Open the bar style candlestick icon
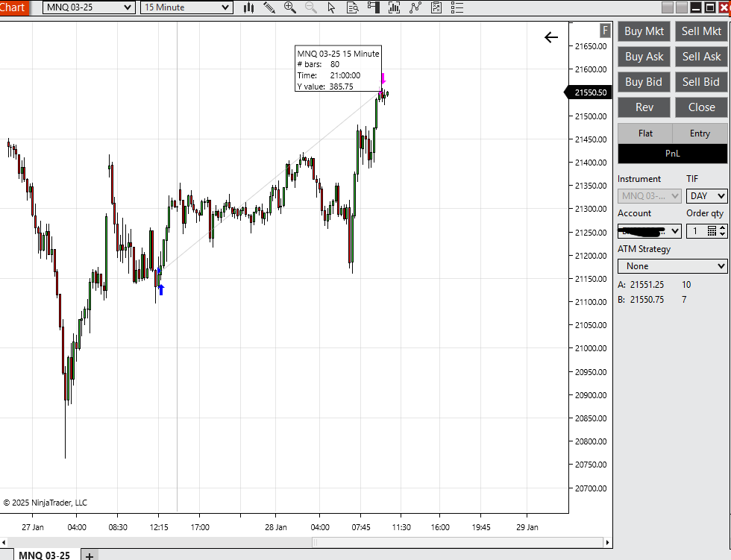Image resolution: width=731 pixels, height=560 pixels. pos(248,7)
